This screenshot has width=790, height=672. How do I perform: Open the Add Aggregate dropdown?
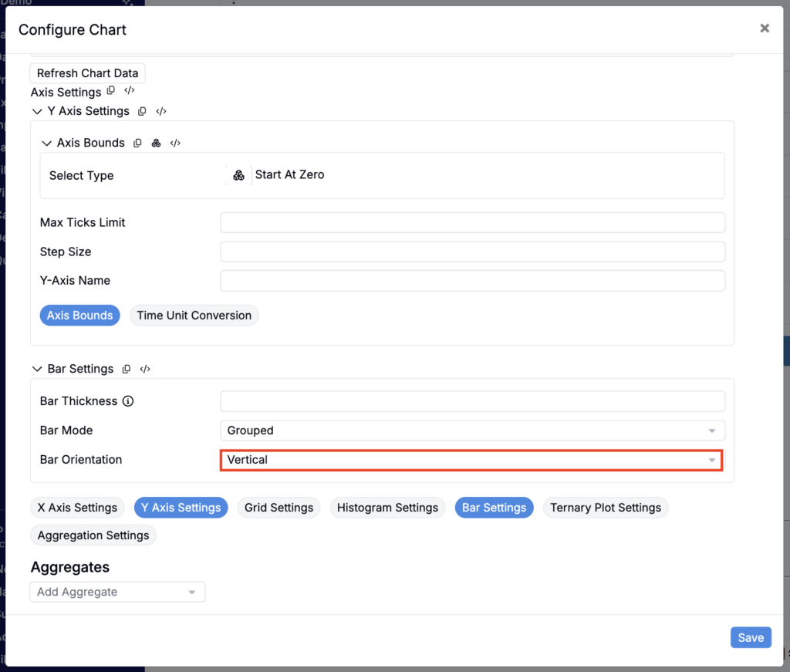[117, 592]
